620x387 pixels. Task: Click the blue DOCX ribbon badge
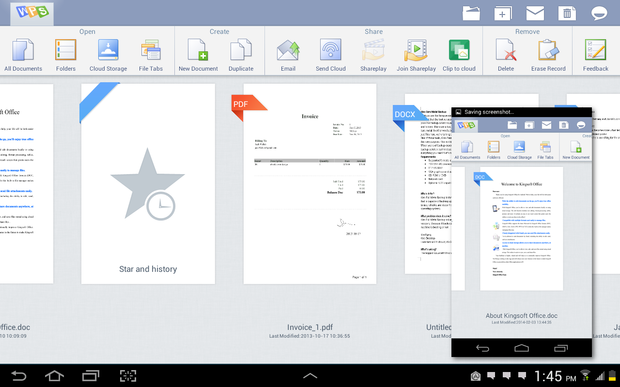(409, 117)
